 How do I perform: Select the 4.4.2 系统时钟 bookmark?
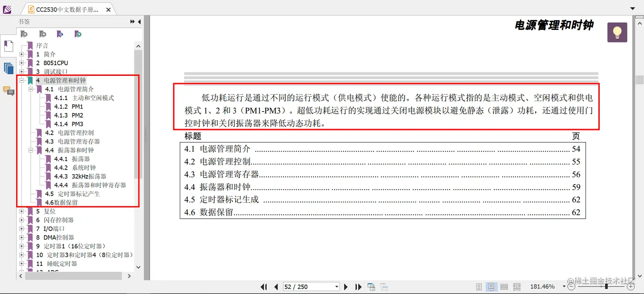[75, 168]
